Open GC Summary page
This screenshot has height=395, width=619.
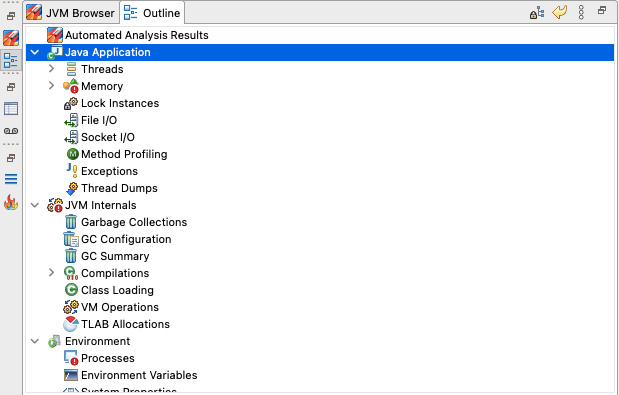click(x=115, y=256)
